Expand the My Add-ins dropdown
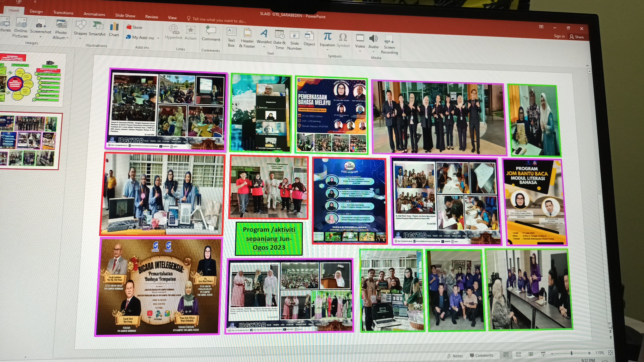 158,38
